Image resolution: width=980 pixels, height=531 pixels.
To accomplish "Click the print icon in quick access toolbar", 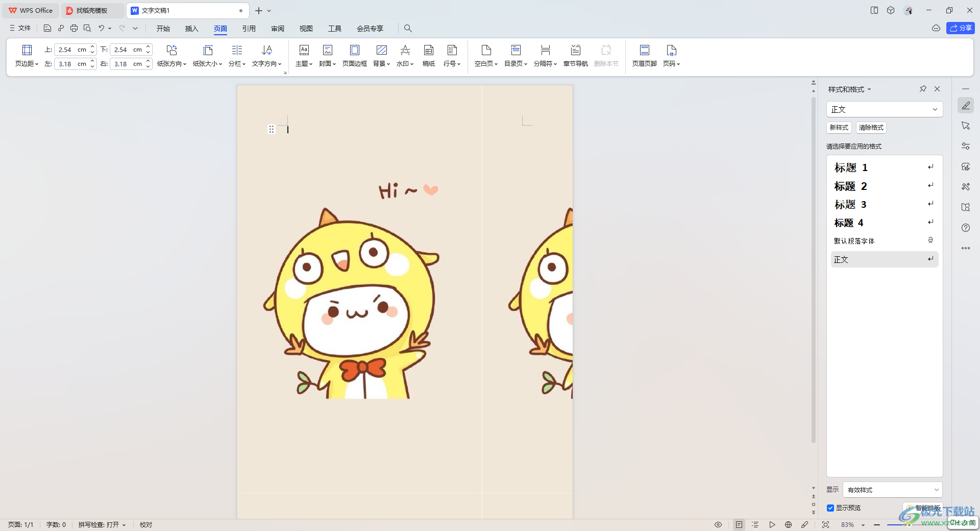I will (x=74, y=28).
